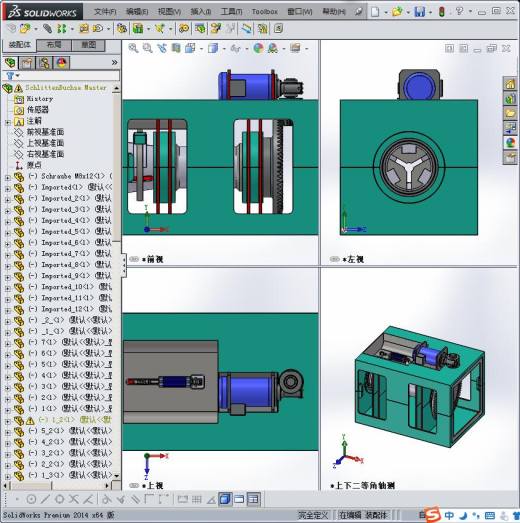
Task: Open the DisplayManager color ball tab
Action: coord(62,62)
